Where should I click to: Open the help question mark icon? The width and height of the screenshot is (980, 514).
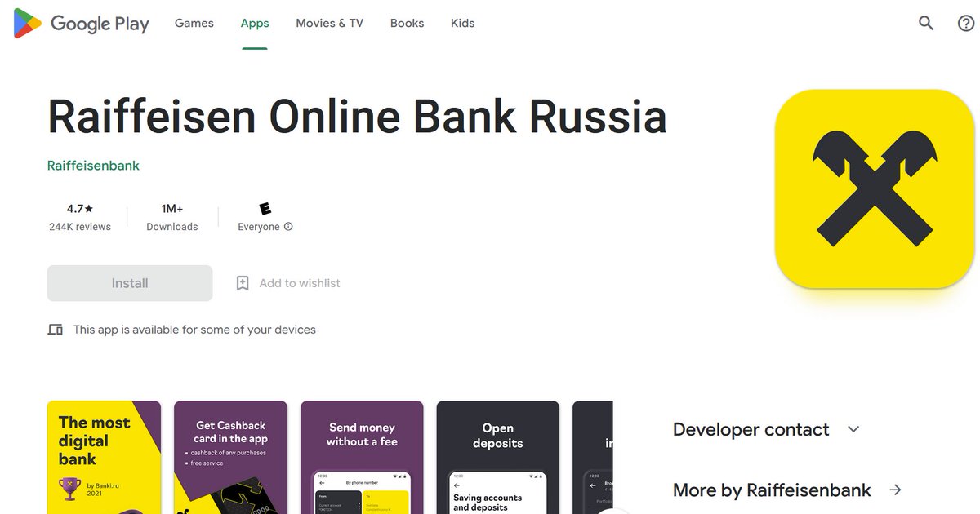click(966, 24)
